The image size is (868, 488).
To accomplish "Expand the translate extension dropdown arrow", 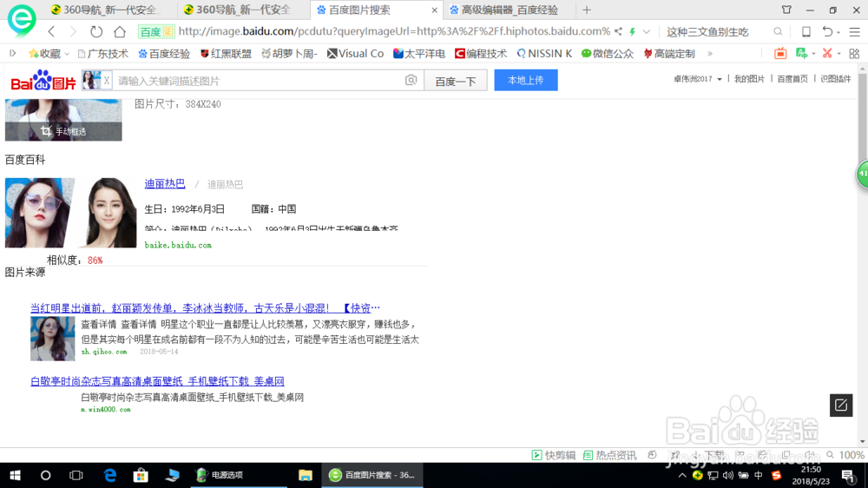I will (813, 55).
